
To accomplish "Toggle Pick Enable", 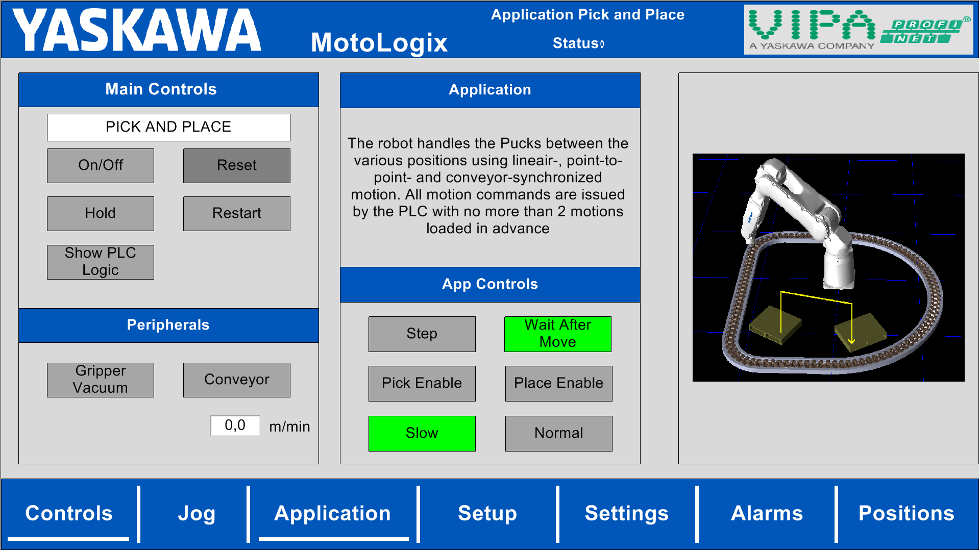I will (422, 384).
